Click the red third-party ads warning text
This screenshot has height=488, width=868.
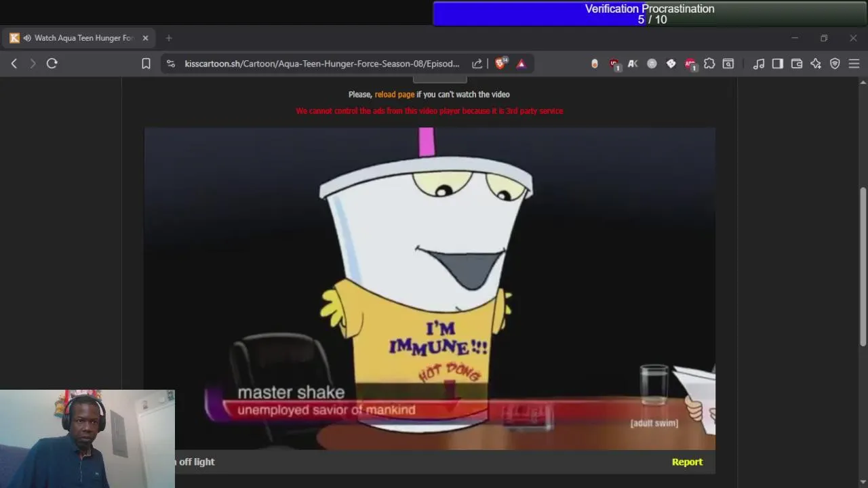[429, 110]
